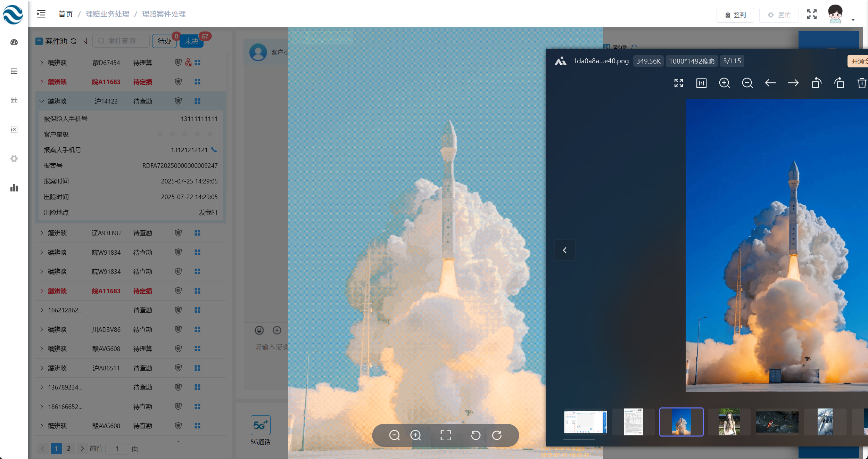Select the woman portrait thumbnail
868x459 pixels.
click(x=729, y=422)
